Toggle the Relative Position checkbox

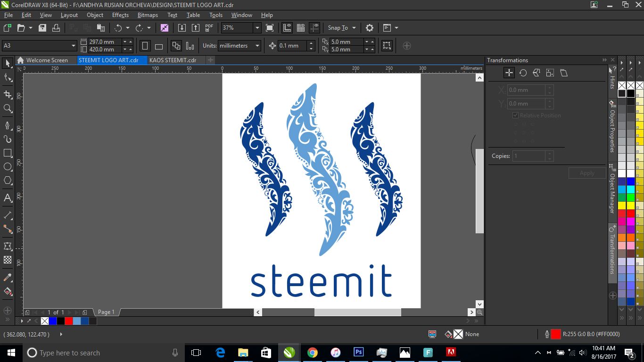[x=515, y=115]
